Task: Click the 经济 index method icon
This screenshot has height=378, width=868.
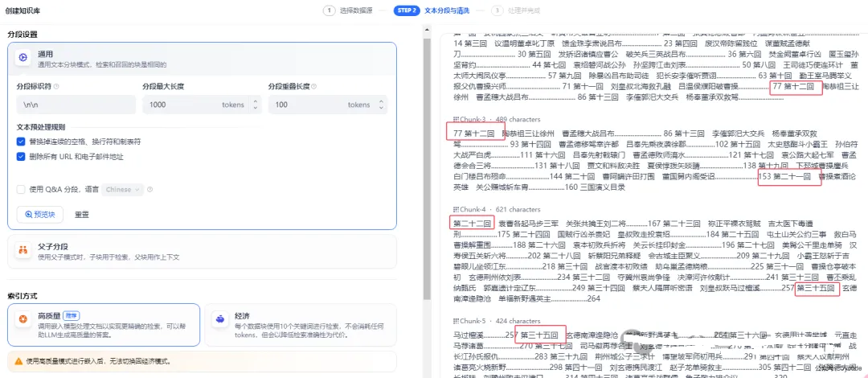Action: pos(220,318)
